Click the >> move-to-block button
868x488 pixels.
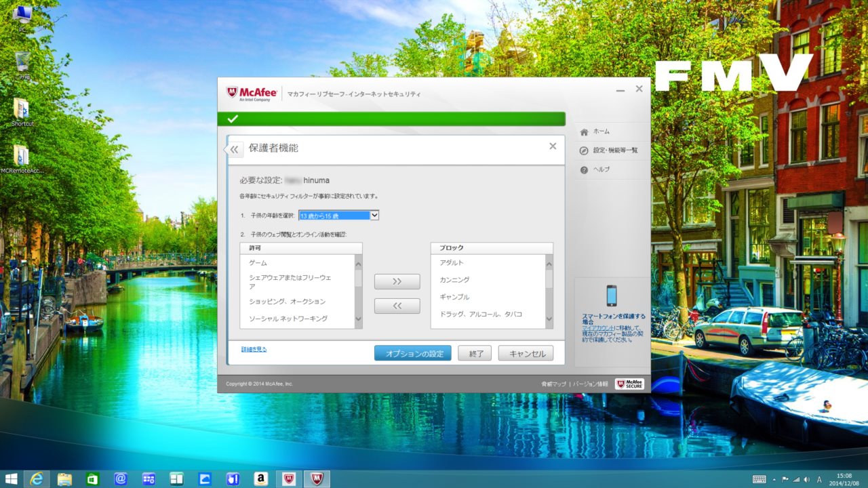pos(397,281)
